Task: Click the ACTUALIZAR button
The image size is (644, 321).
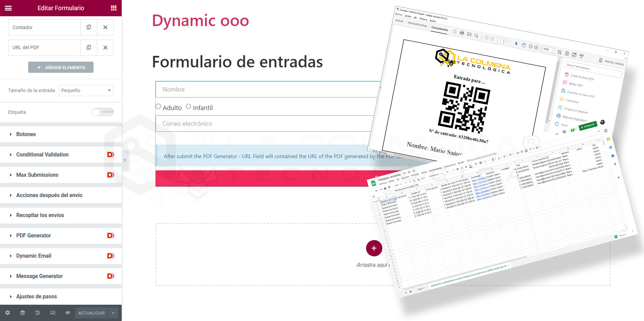Action: point(91,313)
